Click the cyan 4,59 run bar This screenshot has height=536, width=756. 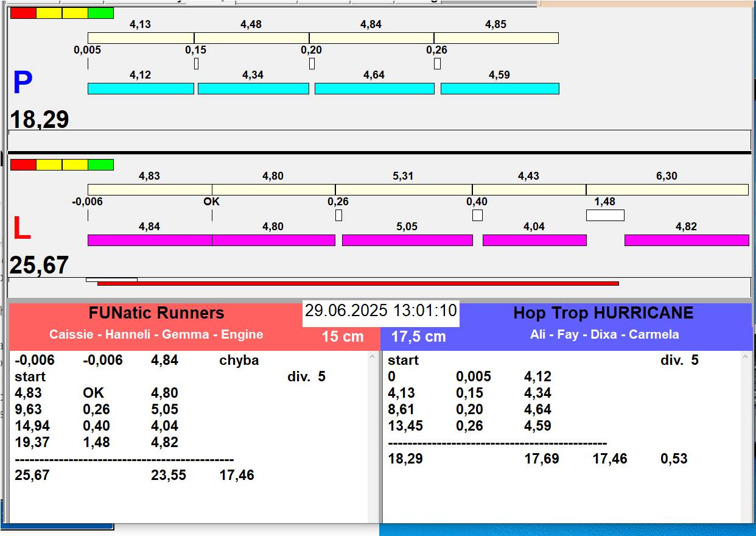coord(499,89)
